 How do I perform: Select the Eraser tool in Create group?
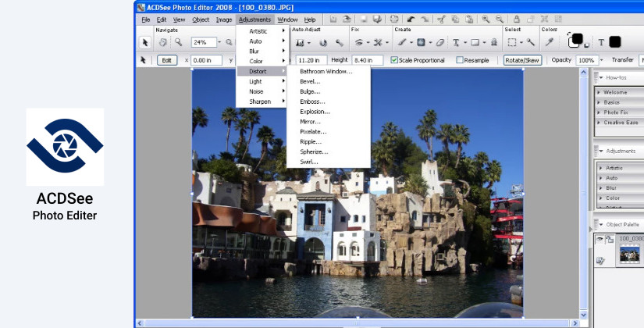click(440, 42)
